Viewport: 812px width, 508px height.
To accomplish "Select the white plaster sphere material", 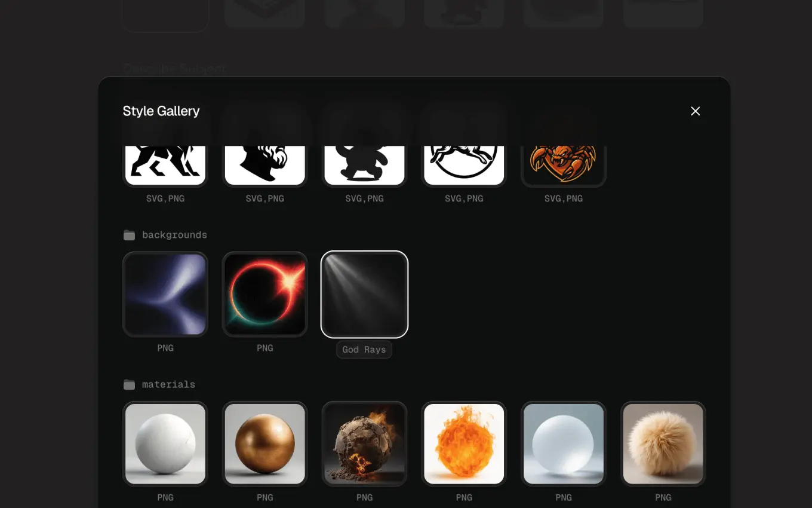I will pyautogui.click(x=165, y=443).
